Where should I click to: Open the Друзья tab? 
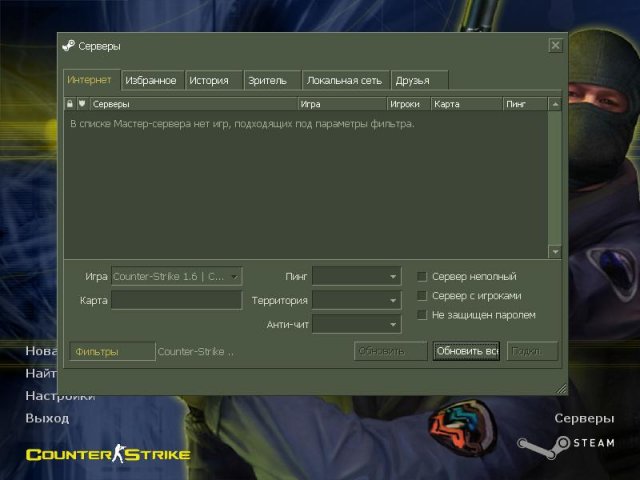(x=419, y=80)
